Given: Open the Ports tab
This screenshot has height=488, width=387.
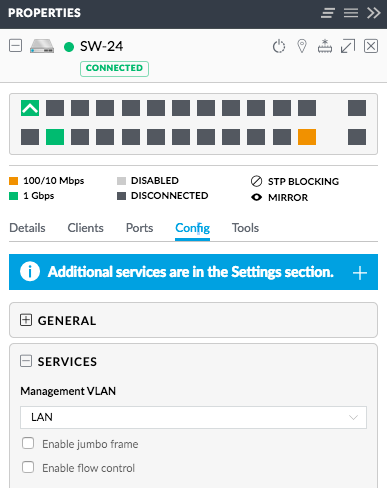Looking at the screenshot, I should (140, 228).
